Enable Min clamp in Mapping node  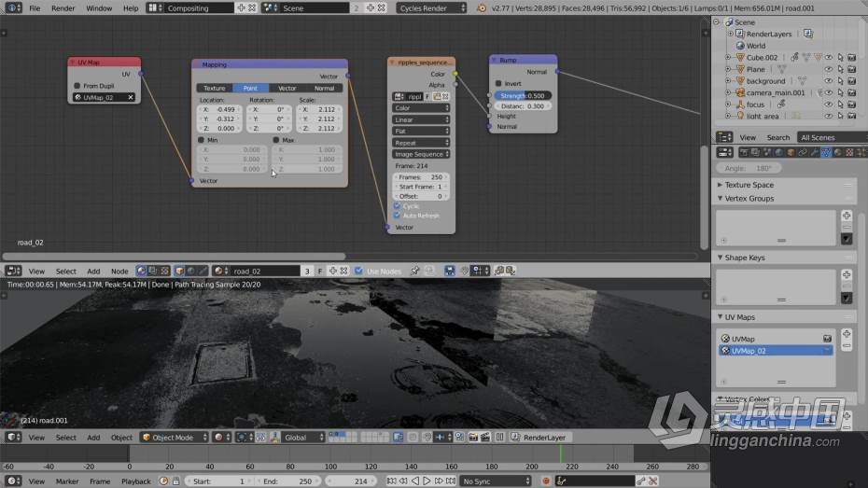coord(201,140)
